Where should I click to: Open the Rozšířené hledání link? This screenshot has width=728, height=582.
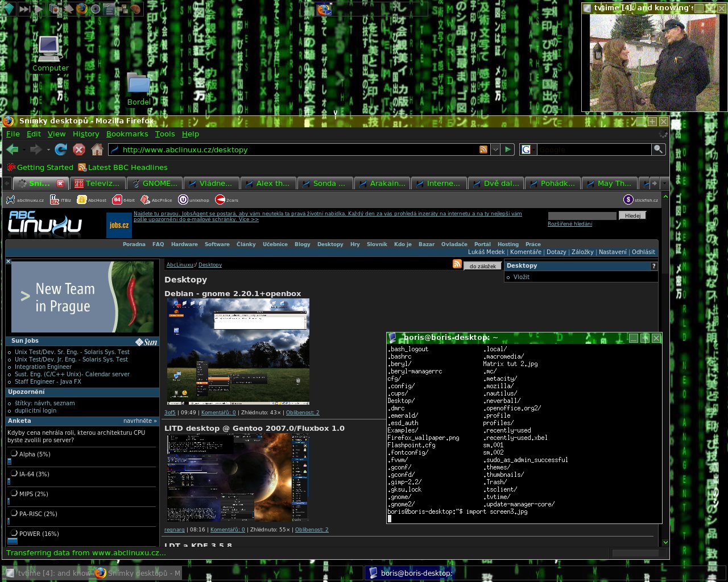tap(570, 224)
